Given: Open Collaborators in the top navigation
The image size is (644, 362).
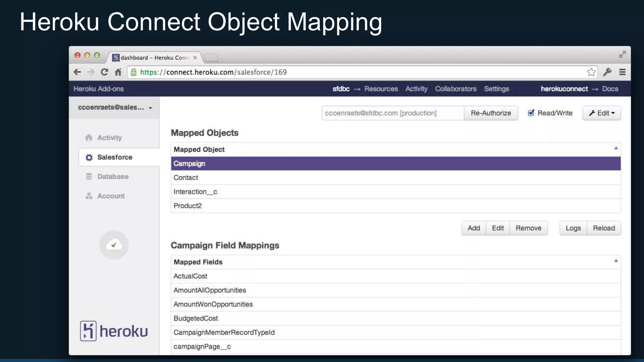Looking at the screenshot, I should tap(456, 89).
